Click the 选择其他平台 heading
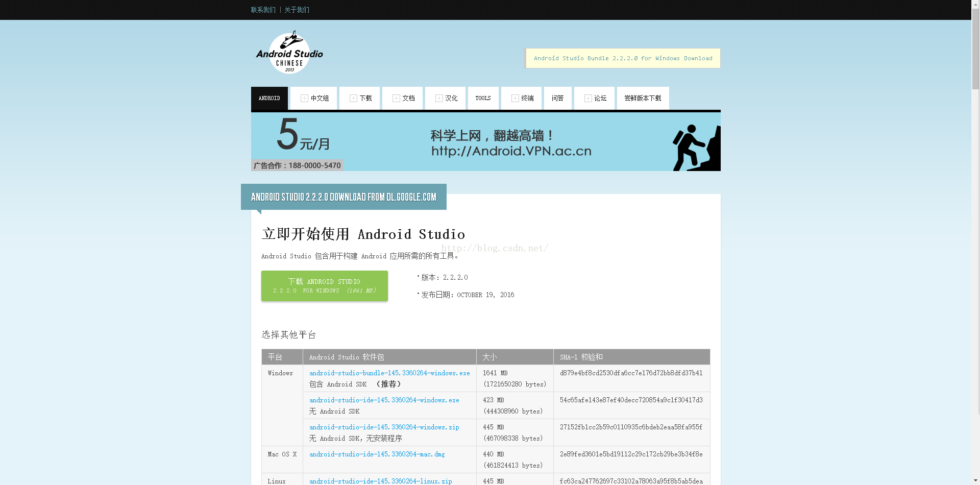 289,335
